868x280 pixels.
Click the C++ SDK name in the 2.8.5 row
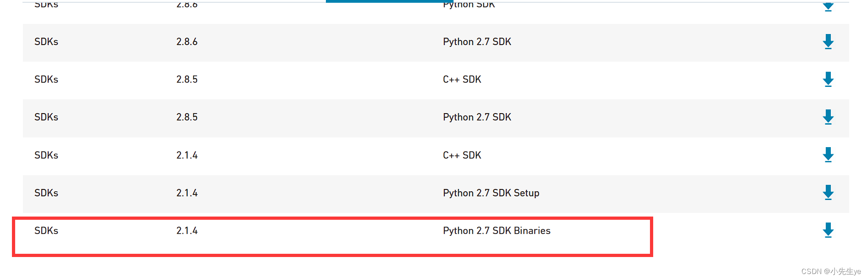pyautogui.click(x=462, y=80)
